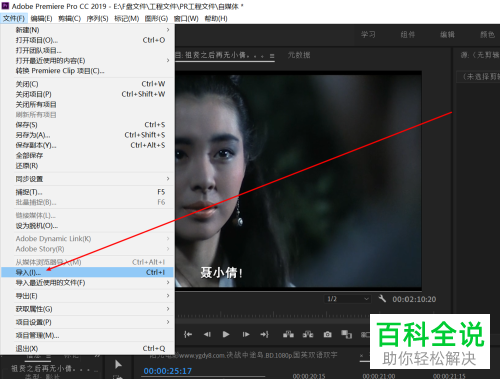Open the 帮助(H) menu
Screen dimensions: 500x379
pos(216,18)
